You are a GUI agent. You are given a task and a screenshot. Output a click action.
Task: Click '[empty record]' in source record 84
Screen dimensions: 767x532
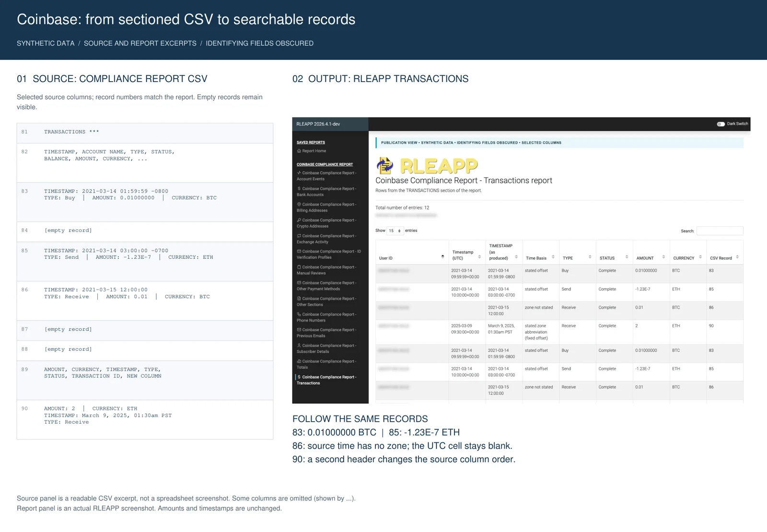[x=68, y=231]
